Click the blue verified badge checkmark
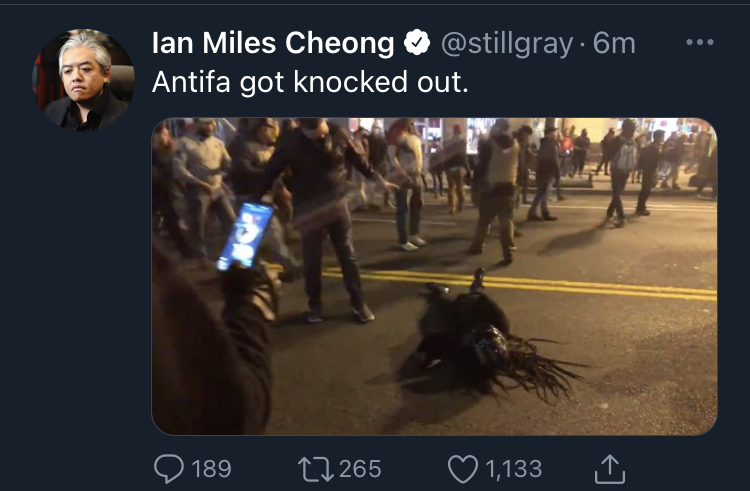The width and height of the screenshot is (750, 491). coord(417,43)
